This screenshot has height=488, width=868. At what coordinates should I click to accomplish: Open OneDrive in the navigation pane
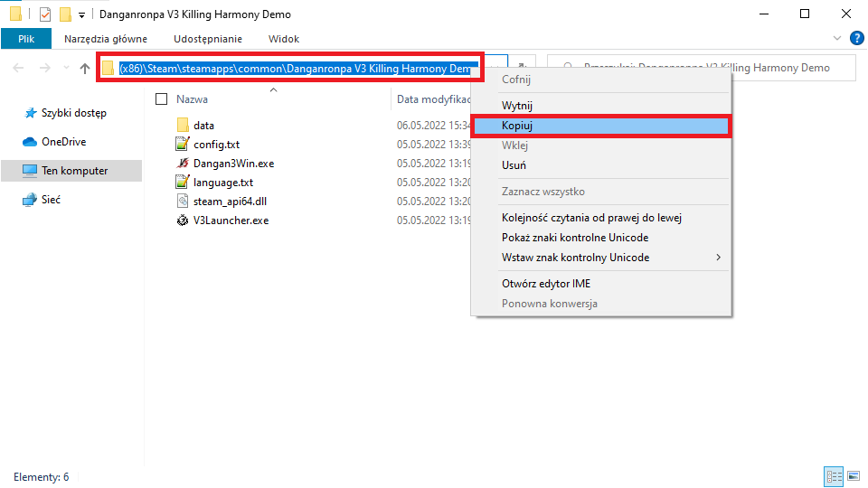click(x=63, y=142)
